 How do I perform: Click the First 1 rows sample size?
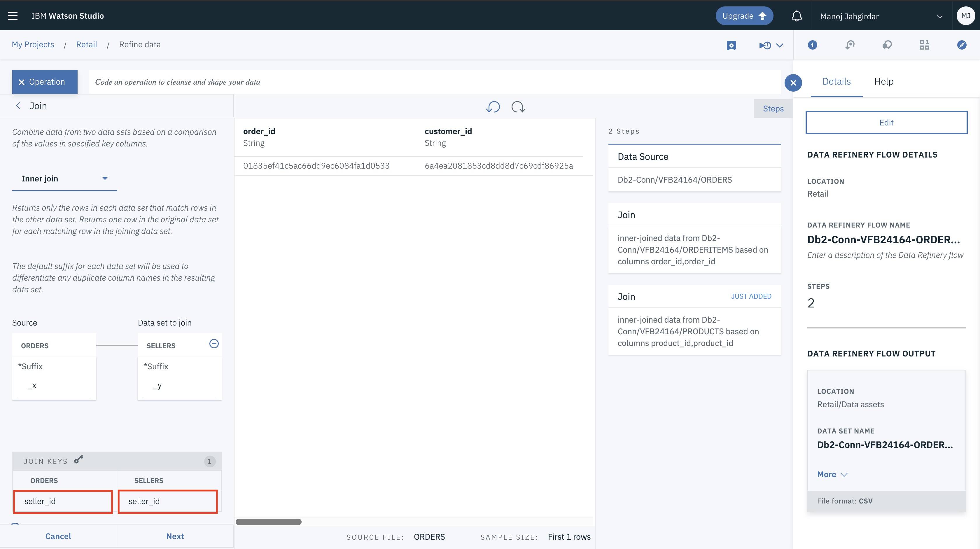point(569,537)
